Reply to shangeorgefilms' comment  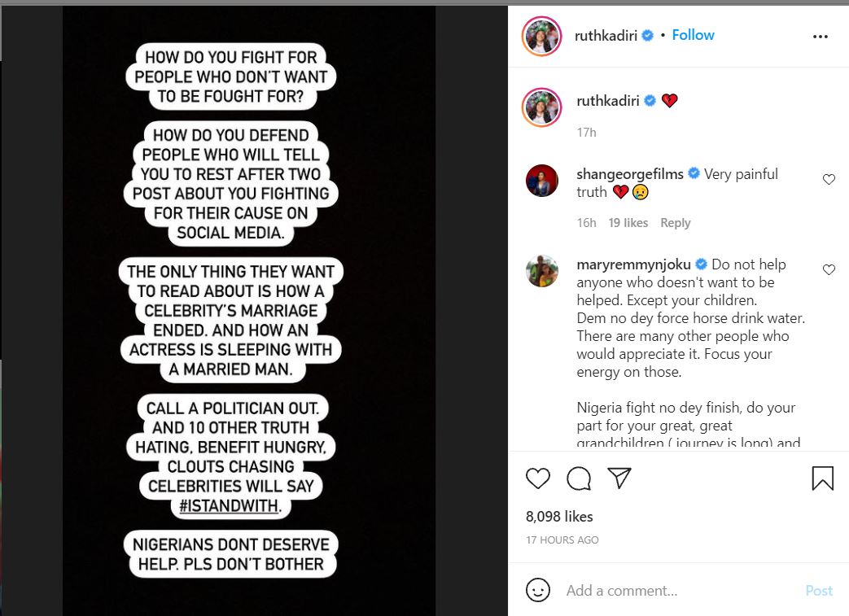(675, 223)
